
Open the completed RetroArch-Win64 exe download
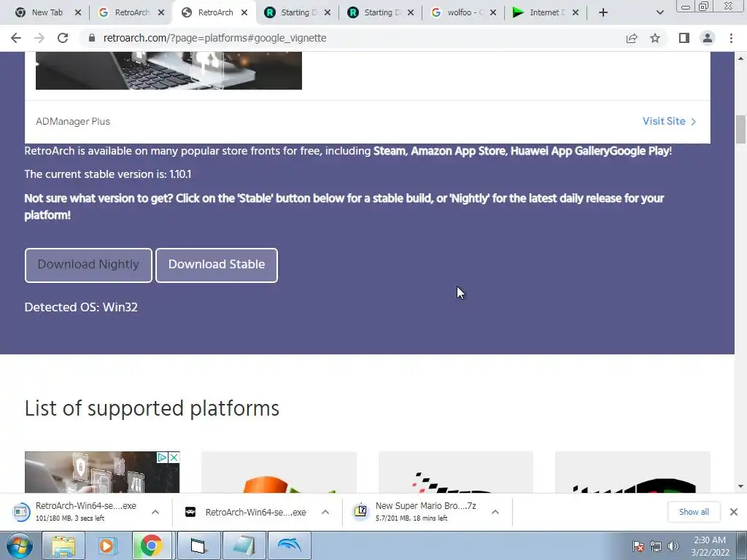(246, 513)
